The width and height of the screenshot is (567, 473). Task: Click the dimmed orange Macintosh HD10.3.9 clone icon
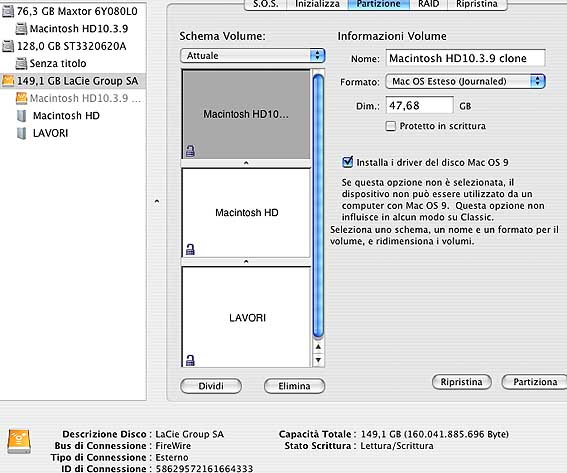[21, 98]
